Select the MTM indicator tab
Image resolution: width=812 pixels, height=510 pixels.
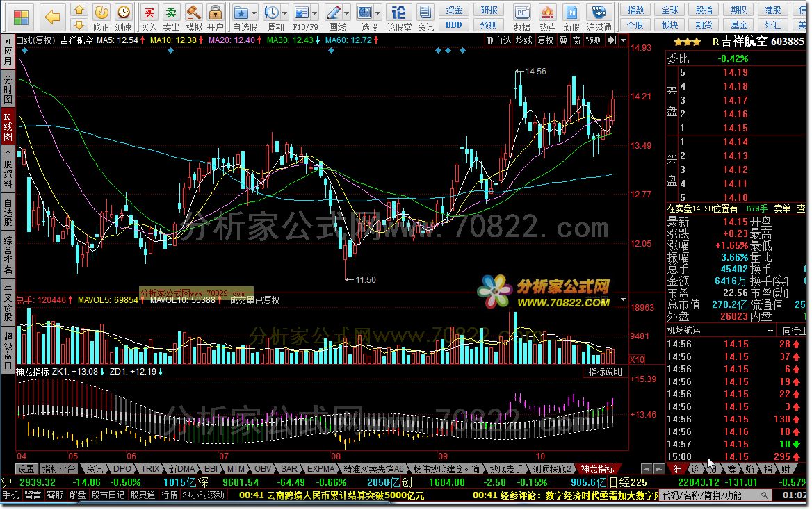tap(236, 469)
